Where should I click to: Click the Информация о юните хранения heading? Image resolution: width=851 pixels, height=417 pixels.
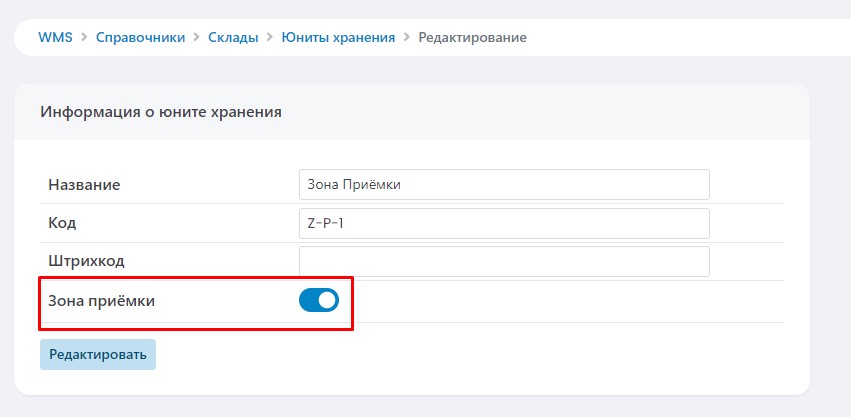coord(160,112)
